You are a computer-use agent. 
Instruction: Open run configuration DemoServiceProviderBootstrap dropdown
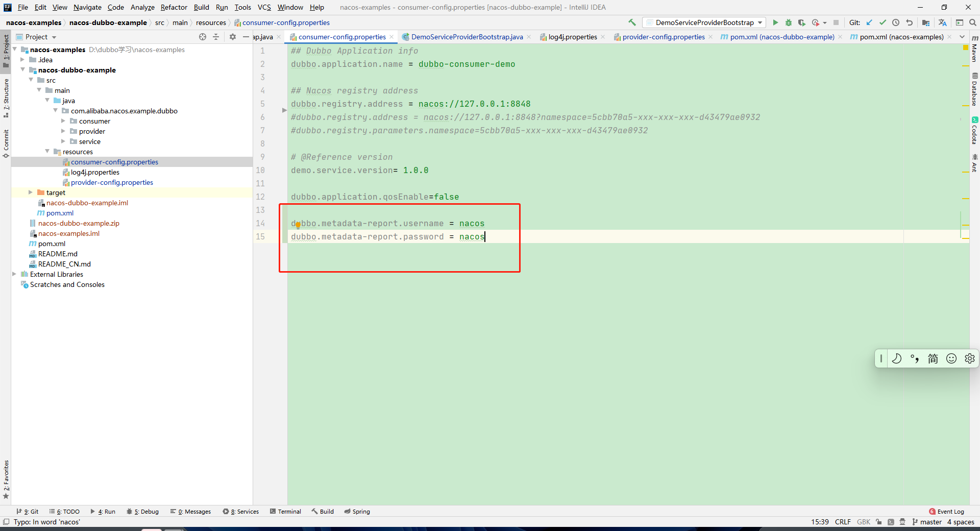tap(704, 22)
